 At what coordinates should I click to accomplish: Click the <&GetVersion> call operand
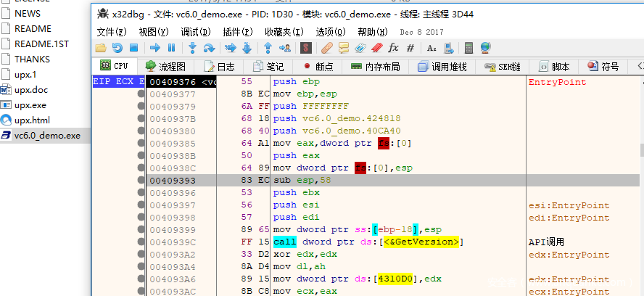click(421, 242)
